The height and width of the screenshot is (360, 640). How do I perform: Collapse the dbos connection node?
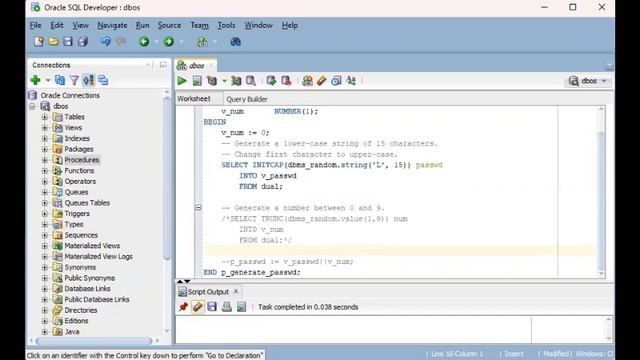32,106
